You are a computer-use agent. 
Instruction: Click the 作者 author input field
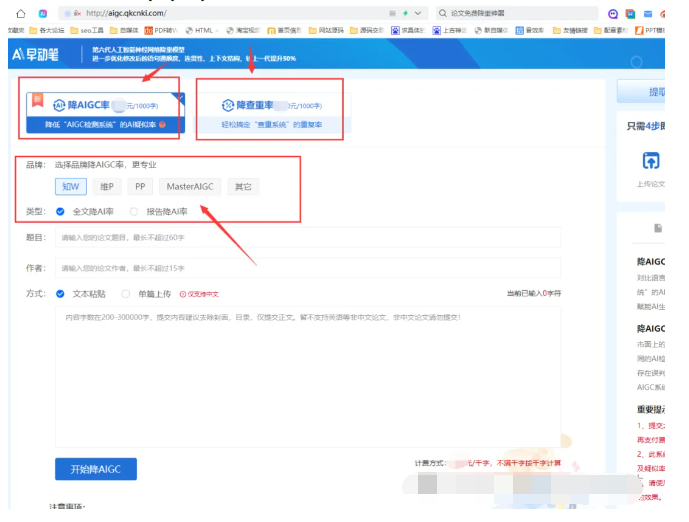point(308,268)
